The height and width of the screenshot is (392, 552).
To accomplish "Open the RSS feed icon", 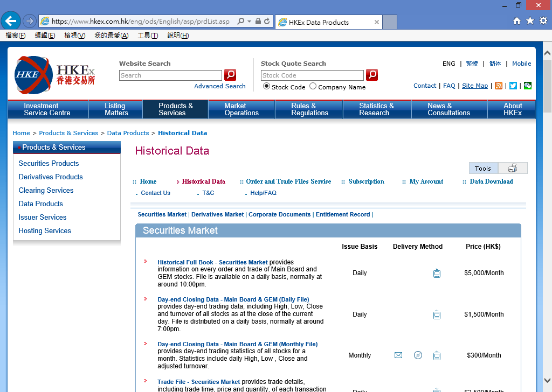I will tap(499, 86).
